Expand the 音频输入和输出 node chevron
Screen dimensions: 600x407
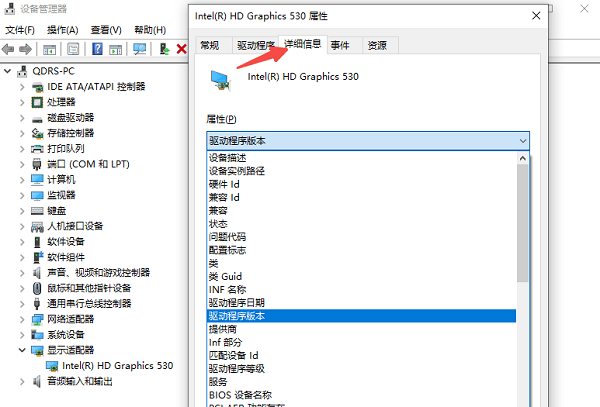(x=22, y=382)
